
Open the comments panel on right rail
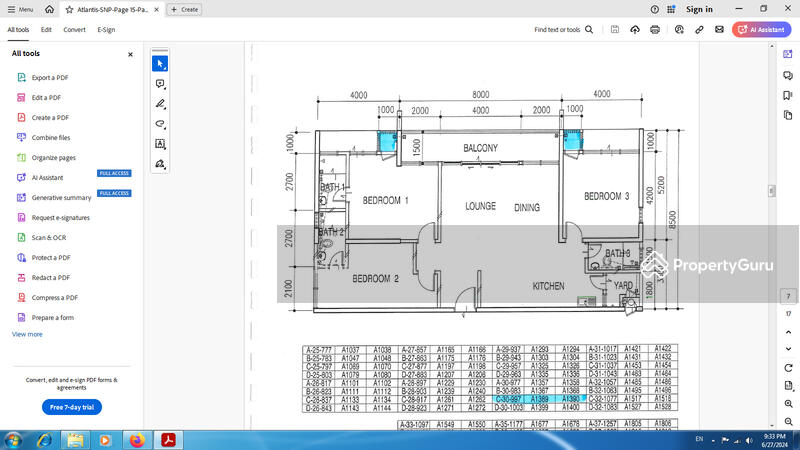(788, 76)
